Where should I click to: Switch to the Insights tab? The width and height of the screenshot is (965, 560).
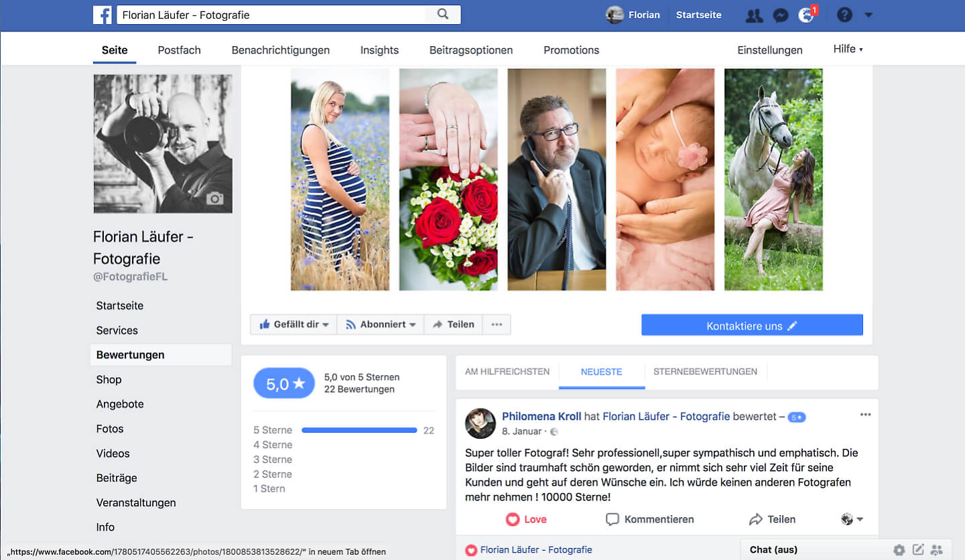pyautogui.click(x=379, y=50)
